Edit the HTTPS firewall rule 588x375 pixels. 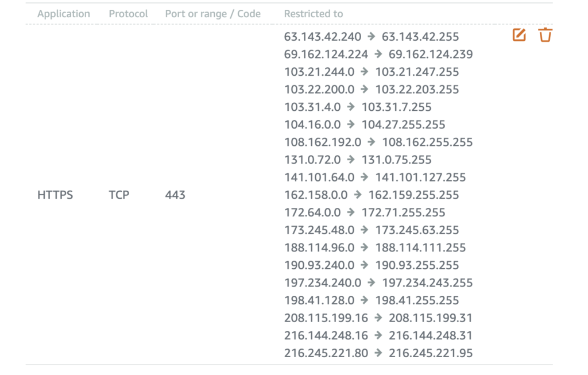[519, 35]
